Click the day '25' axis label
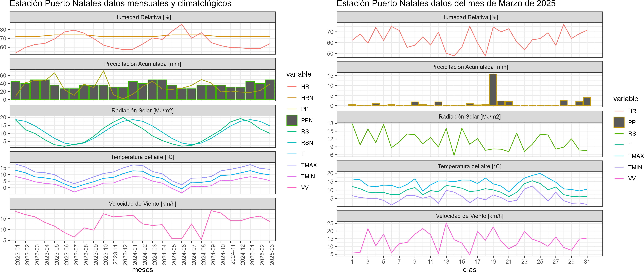 pyautogui.click(x=540, y=261)
